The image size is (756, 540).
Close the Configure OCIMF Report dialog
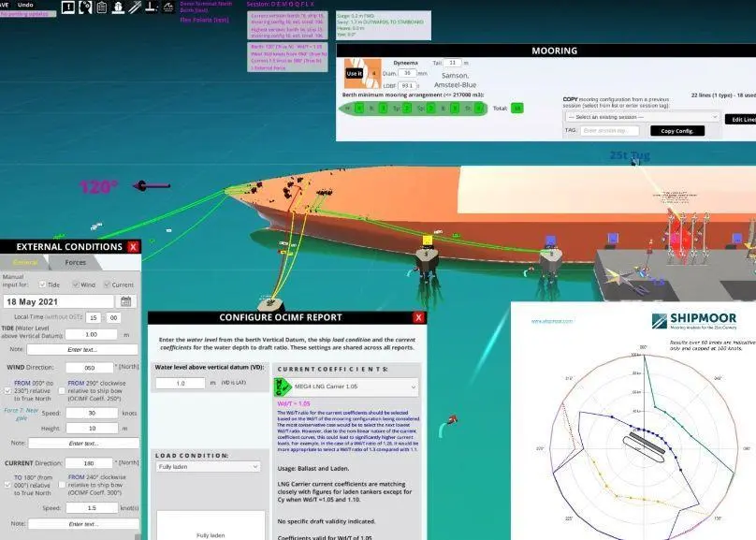tap(418, 317)
